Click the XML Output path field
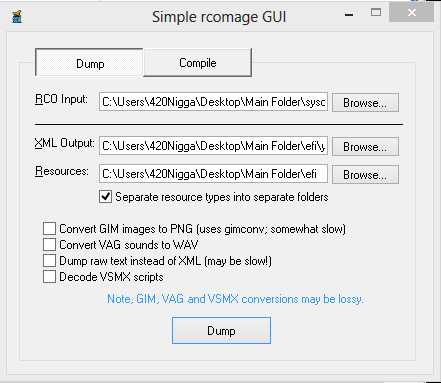Viewport: 441px width, 383px height. coord(213,146)
